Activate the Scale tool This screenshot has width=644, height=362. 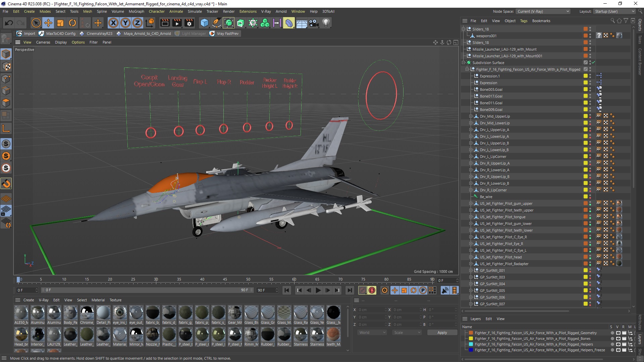(x=60, y=23)
